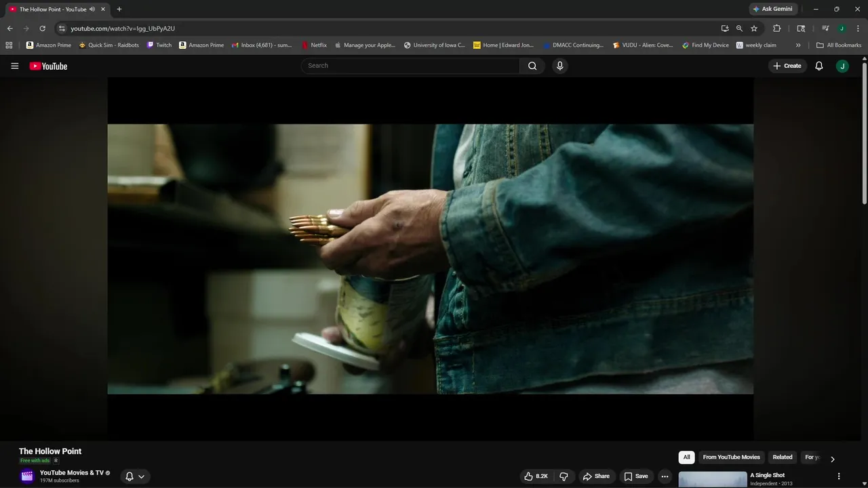This screenshot has width=868, height=488.
Task: Open the apps grid in bookmarks bar
Action: click(9, 45)
